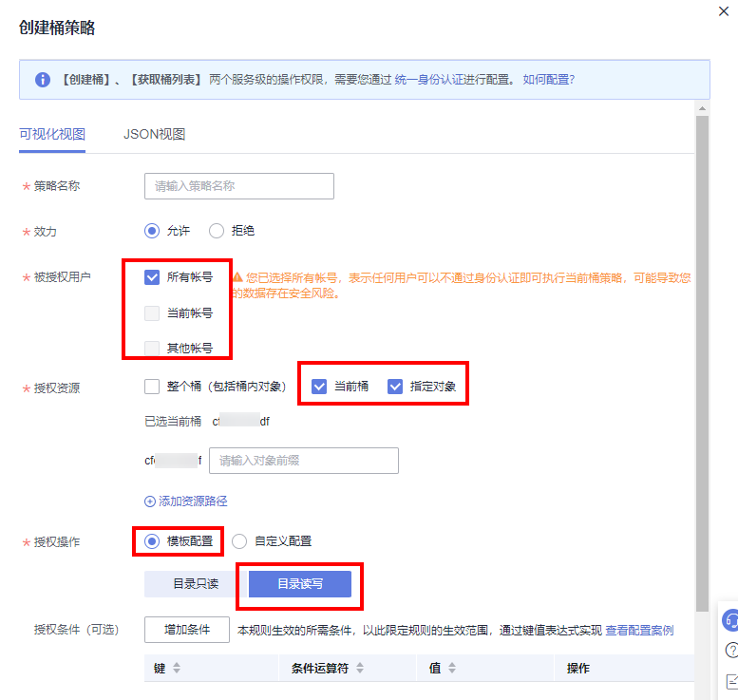Switch to JSON视图 tab

point(154,134)
